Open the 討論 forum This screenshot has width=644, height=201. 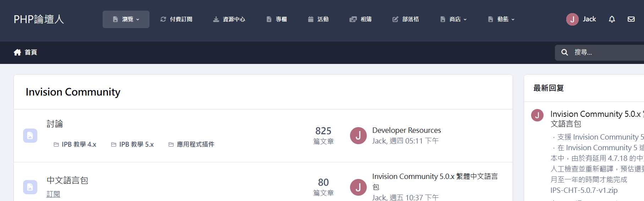click(x=55, y=124)
